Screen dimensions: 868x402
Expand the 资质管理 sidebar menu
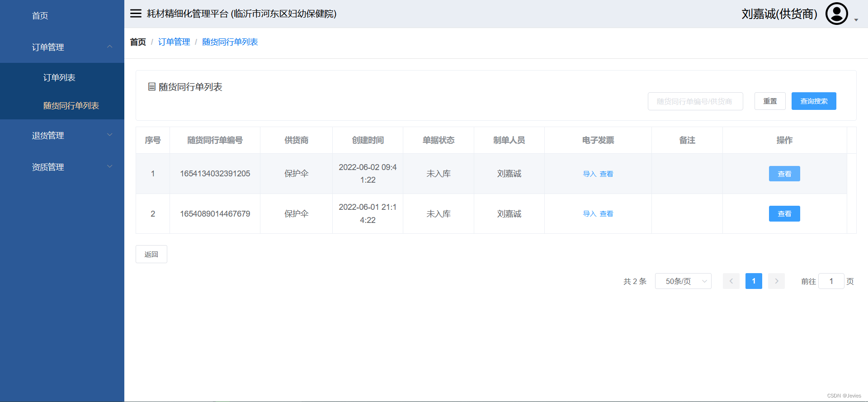tap(62, 167)
